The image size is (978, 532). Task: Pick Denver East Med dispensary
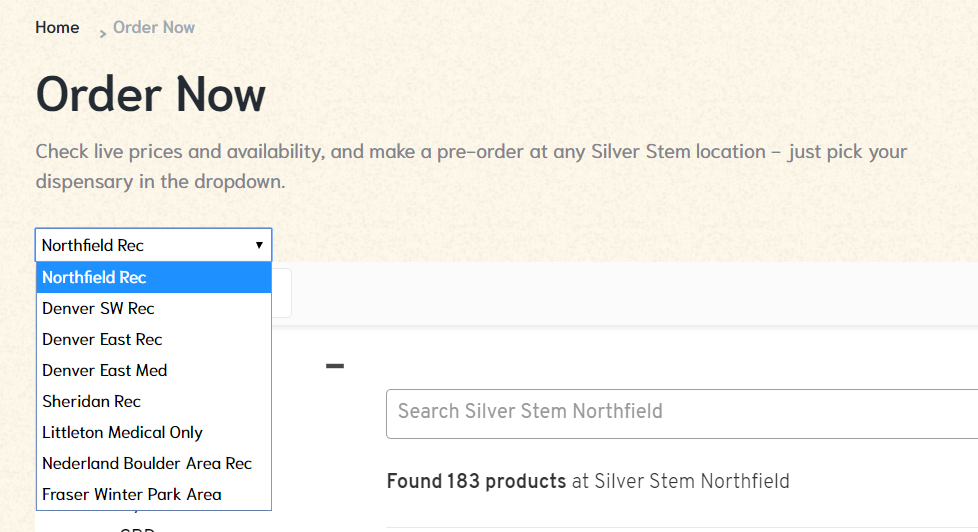tap(153, 370)
